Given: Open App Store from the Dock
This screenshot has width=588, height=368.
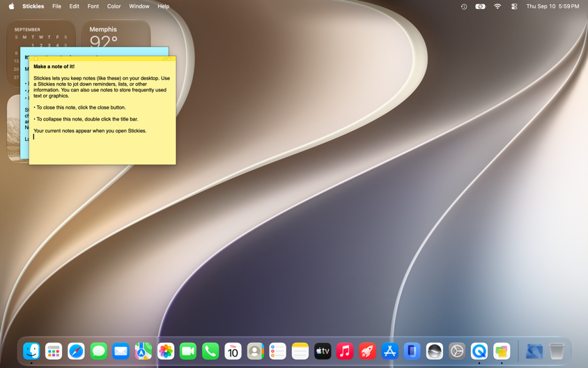Looking at the screenshot, I should [x=389, y=351].
